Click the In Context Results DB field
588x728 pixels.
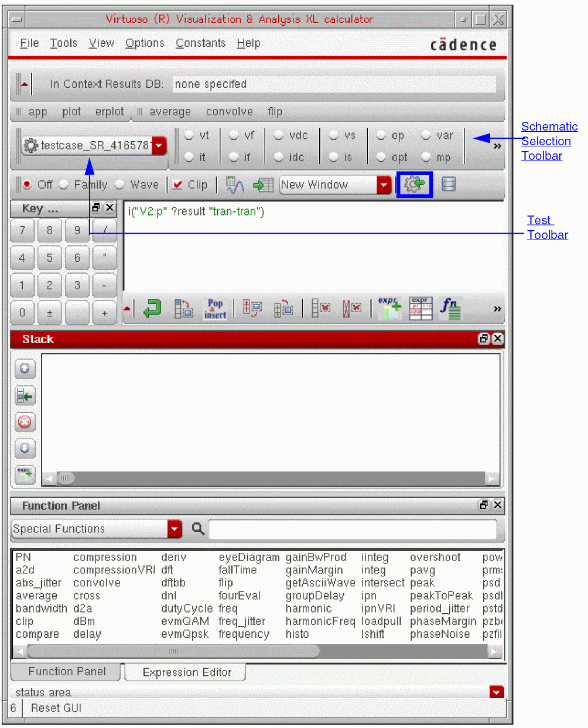334,84
